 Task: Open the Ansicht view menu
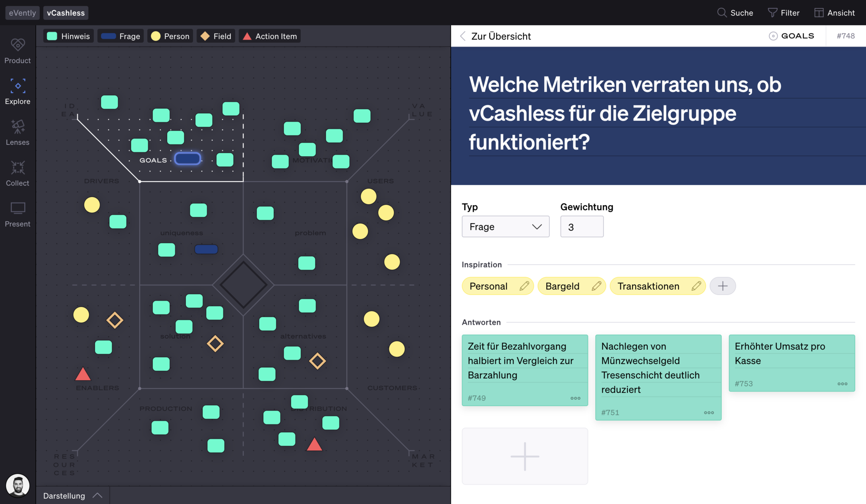pyautogui.click(x=834, y=13)
